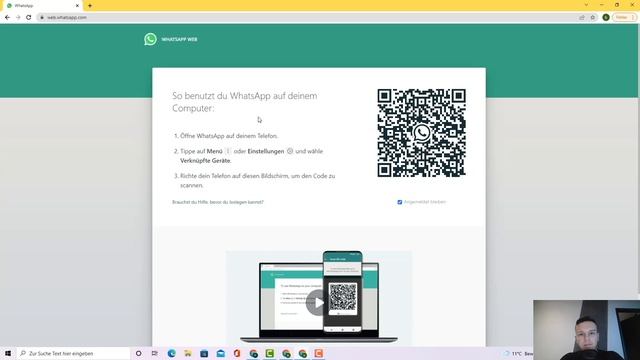Click the webcam overlay video

click(x=587, y=330)
